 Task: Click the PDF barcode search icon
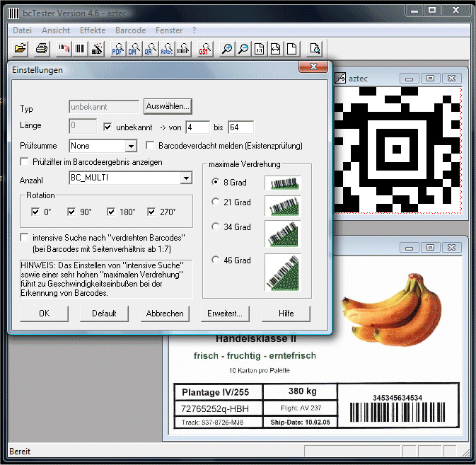click(118, 49)
